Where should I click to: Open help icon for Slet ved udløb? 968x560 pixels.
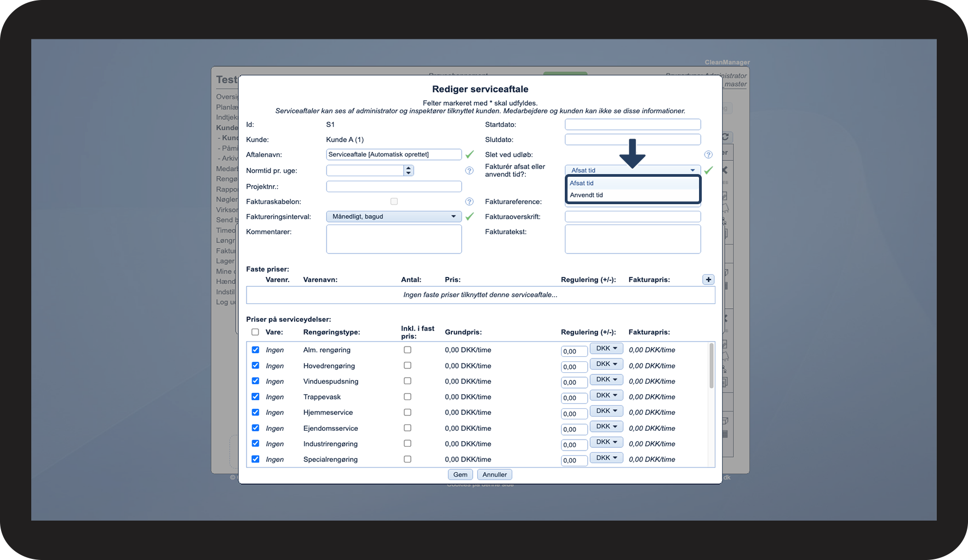tap(708, 155)
